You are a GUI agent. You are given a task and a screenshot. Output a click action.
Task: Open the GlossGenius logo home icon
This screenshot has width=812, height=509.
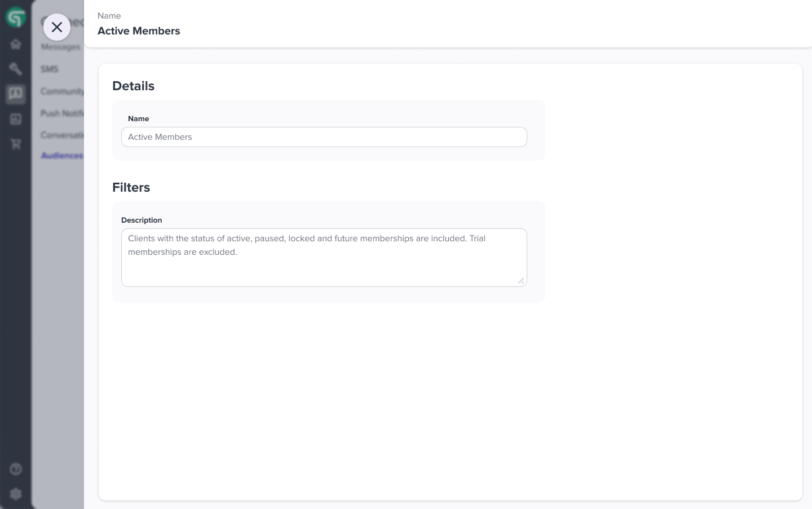click(x=16, y=17)
